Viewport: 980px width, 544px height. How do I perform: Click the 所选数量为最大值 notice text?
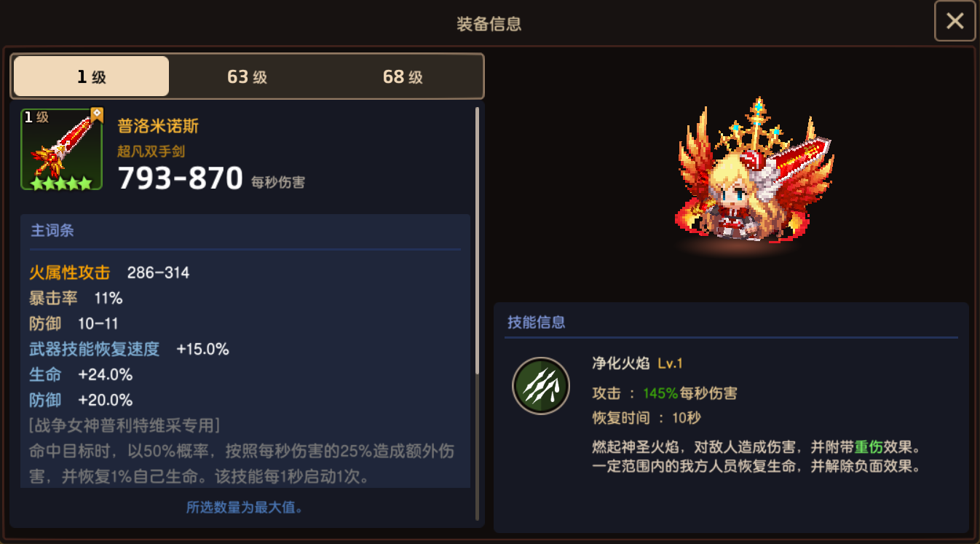(245, 508)
